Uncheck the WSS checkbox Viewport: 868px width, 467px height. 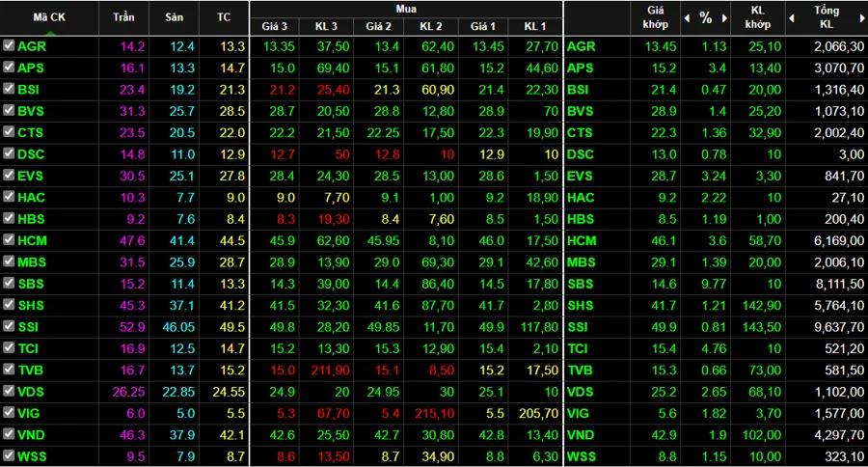click(x=9, y=456)
